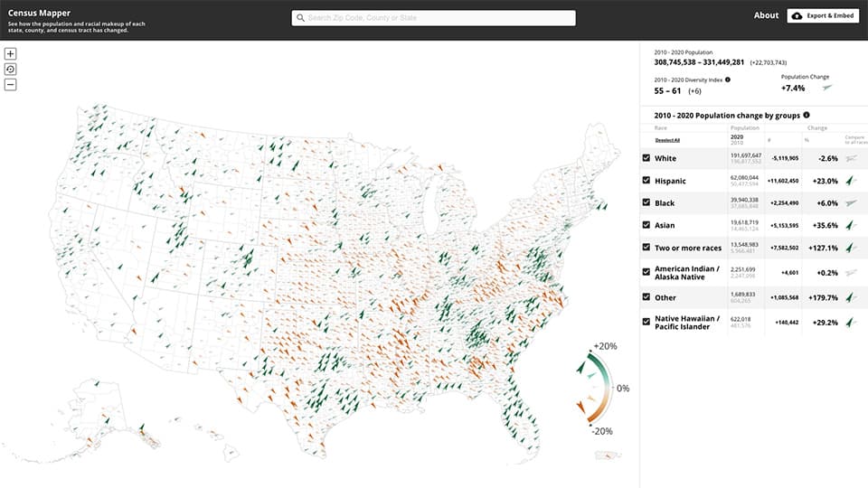
Task: Uncheck the White race checkbox
Action: click(x=646, y=158)
